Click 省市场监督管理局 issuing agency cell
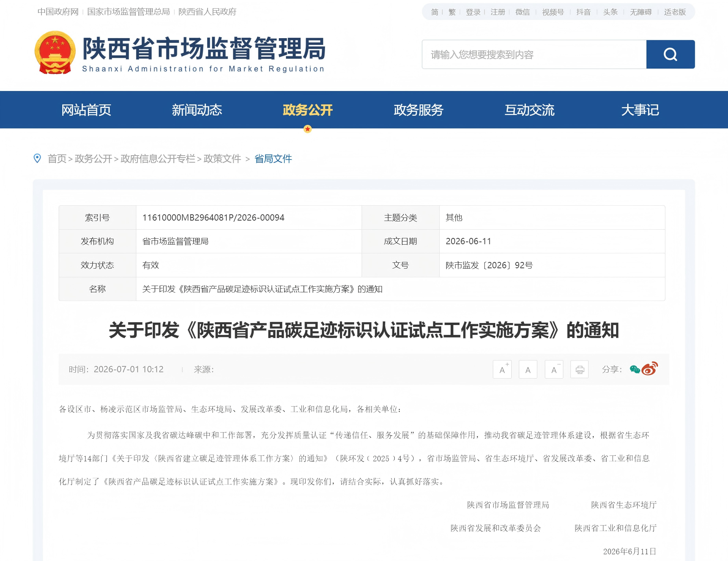728x561 pixels. click(175, 241)
